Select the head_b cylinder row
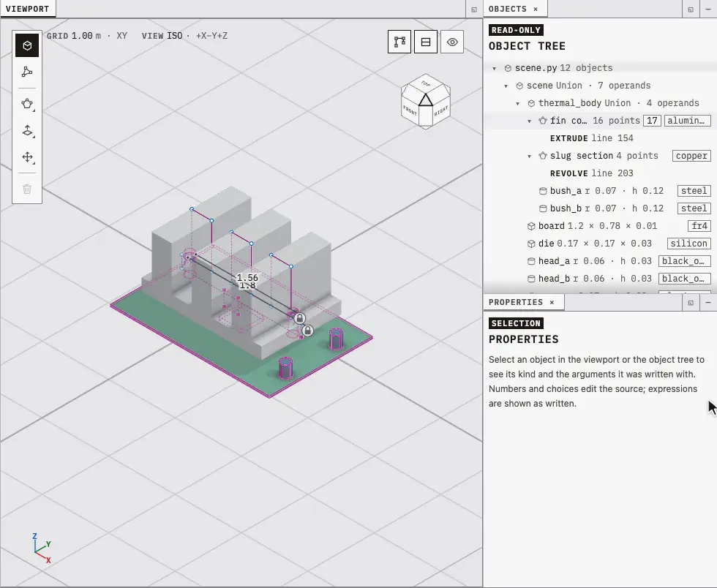This screenshot has width=717, height=588. 600,279
